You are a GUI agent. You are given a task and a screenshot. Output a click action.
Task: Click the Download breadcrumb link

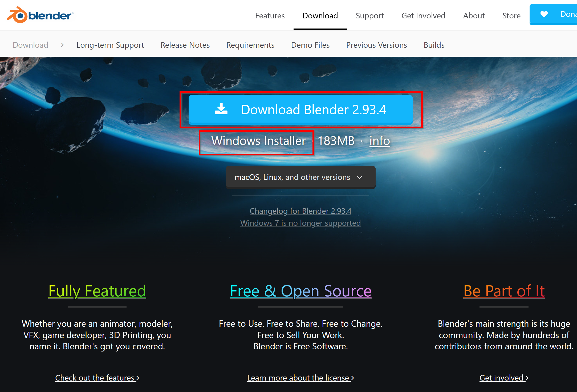point(30,45)
